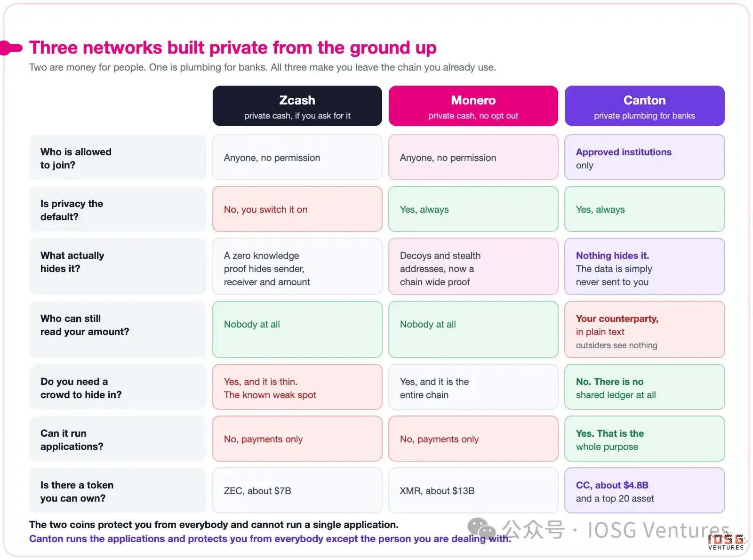Click 'Can it run applications?' row label

(x=118, y=439)
